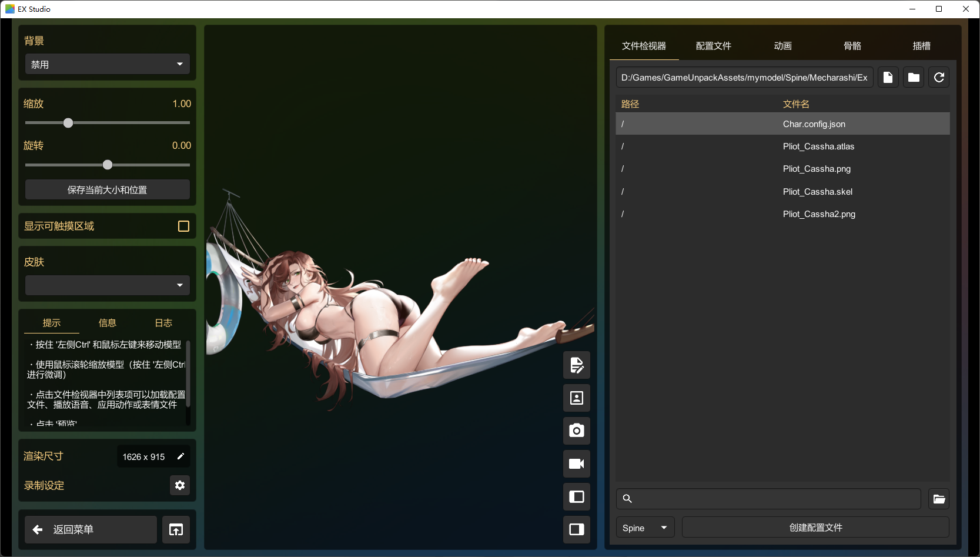Select the Pliot_Cassha.png file row
This screenshot has width=980, height=557.
point(782,169)
